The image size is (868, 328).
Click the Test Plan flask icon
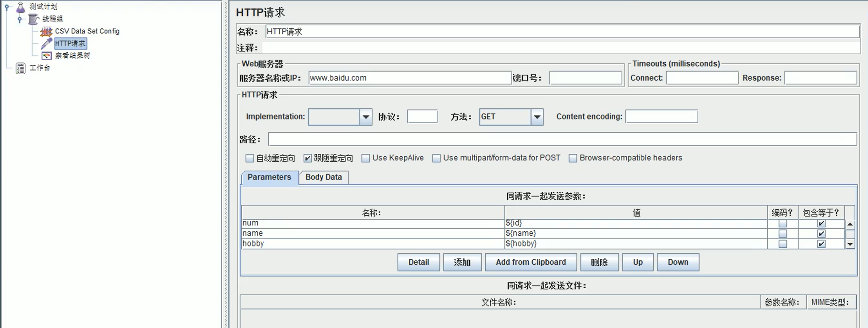(21, 7)
